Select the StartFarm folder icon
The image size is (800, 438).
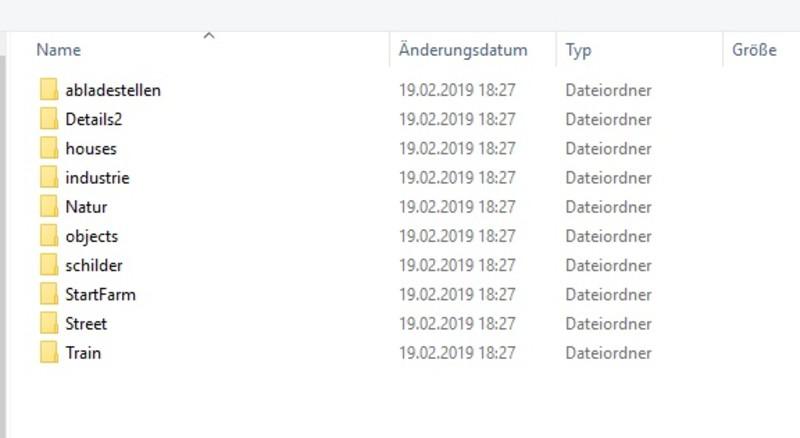coord(49,294)
